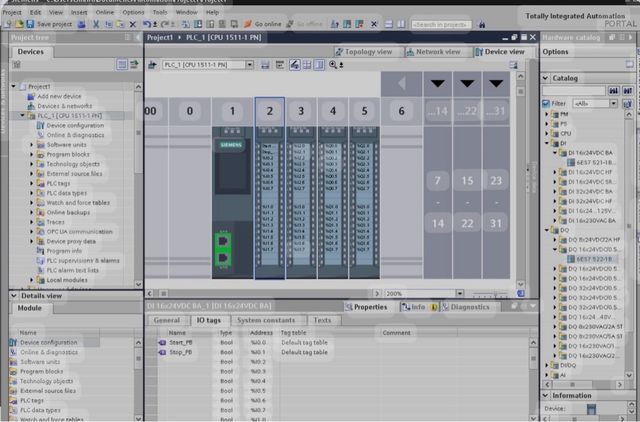Click the Redo arrow icon
The height and width of the screenshot is (422, 640).
pyautogui.click(x=165, y=24)
